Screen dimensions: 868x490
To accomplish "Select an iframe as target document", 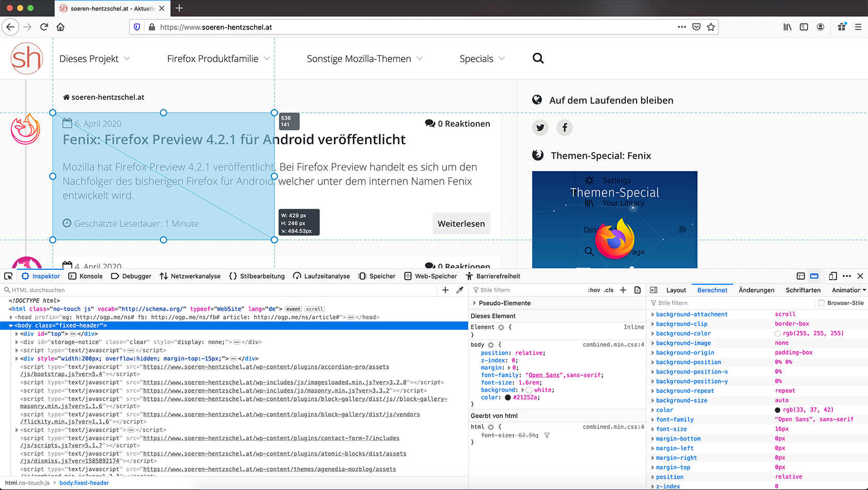I will pyautogui.click(x=801, y=276).
